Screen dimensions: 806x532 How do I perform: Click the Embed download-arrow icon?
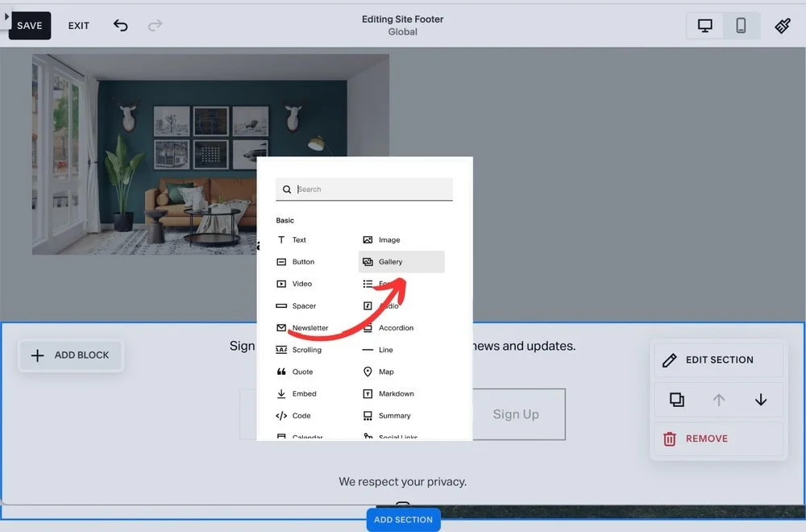[281, 393]
